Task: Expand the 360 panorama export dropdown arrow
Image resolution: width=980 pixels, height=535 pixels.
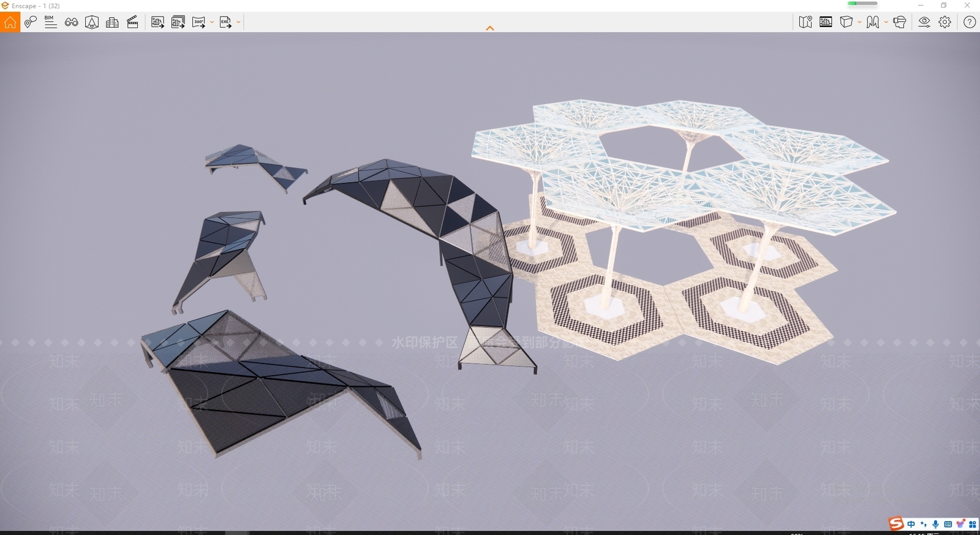Action: pyautogui.click(x=212, y=23)
